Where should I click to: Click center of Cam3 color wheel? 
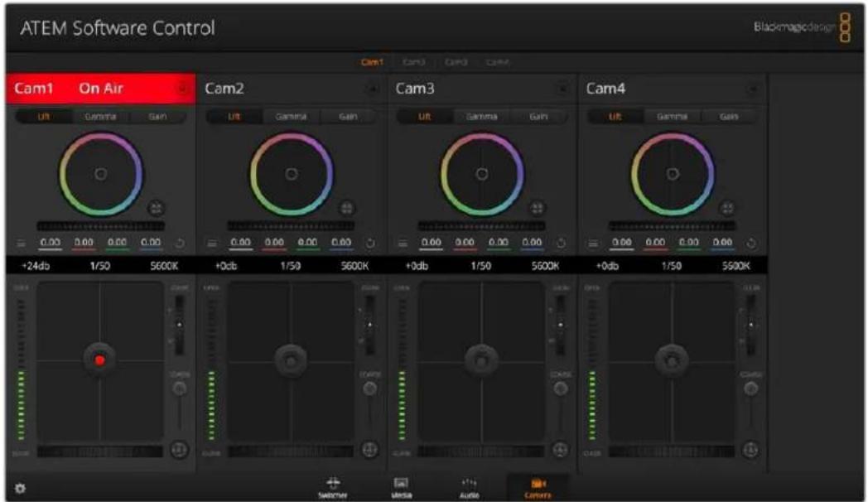[481, 174]
